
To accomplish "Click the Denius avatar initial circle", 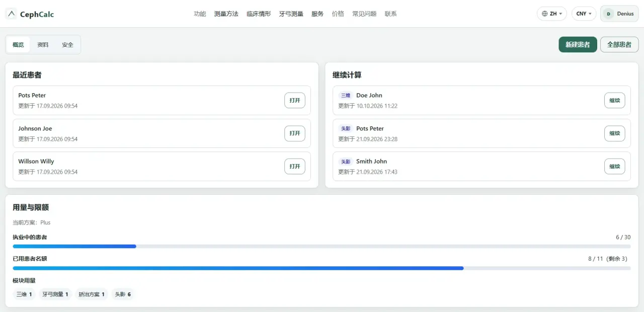I will [x=608, y=14].
